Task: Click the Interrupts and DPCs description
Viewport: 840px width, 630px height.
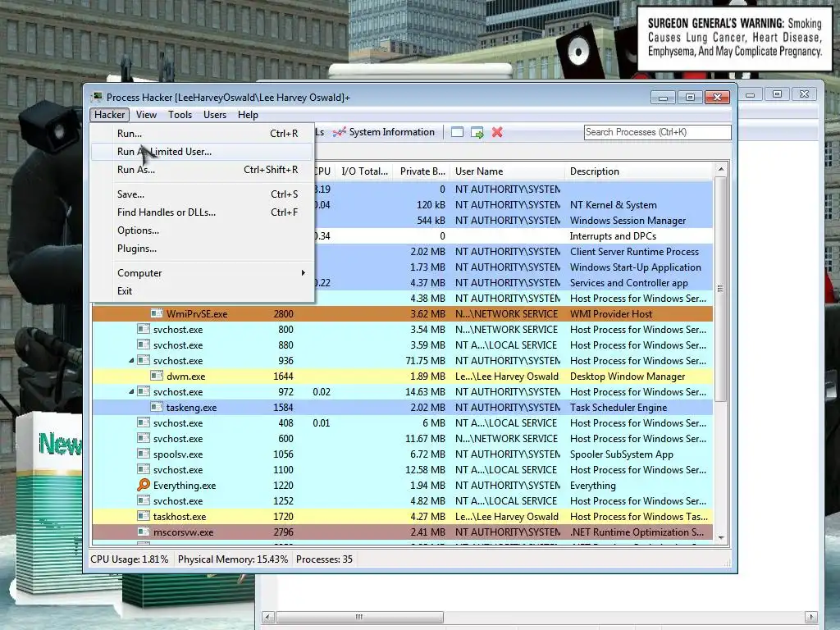Action: (x=613, y=236)
